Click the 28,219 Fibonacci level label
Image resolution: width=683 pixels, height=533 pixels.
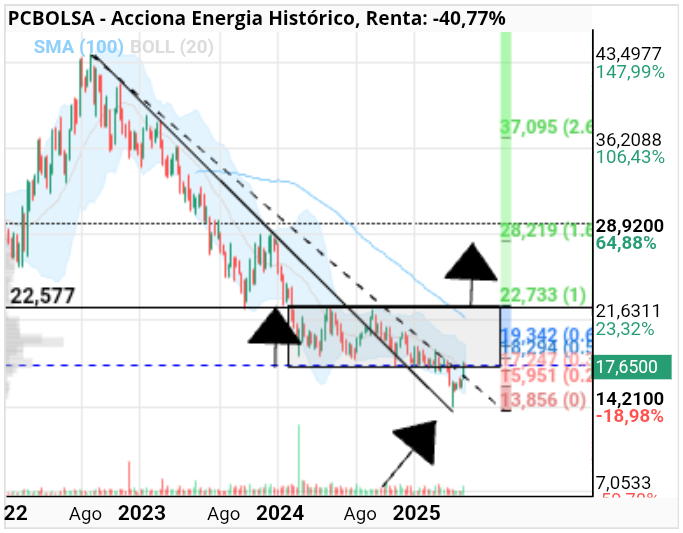pos(546,230)
